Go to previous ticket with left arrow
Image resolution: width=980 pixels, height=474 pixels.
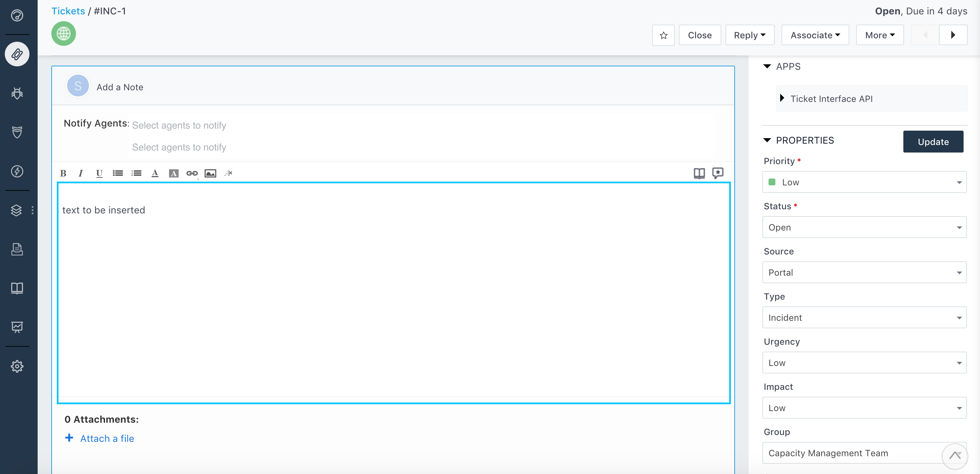click(925, 35)
